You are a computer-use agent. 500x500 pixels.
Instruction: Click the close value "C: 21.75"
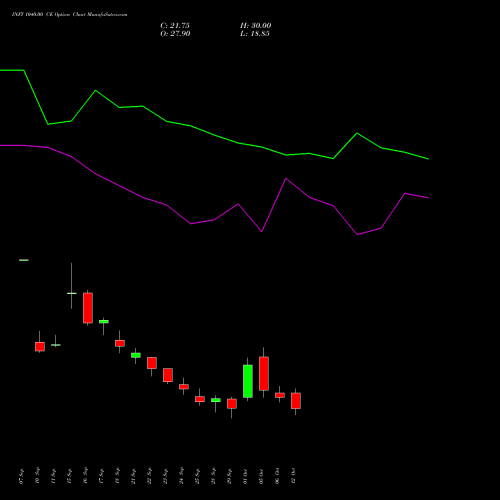175,26
